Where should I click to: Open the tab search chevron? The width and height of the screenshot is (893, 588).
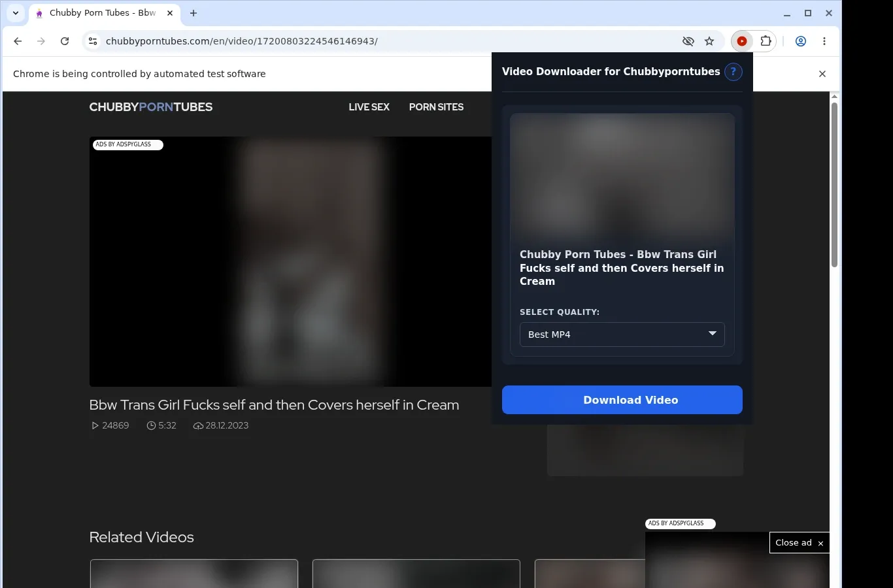(x=16, y=13)
